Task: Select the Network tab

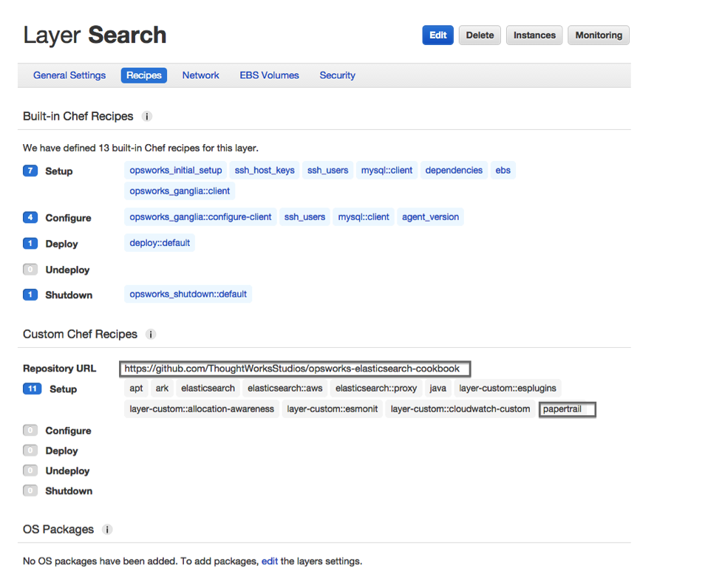Action: click(201, 75)
